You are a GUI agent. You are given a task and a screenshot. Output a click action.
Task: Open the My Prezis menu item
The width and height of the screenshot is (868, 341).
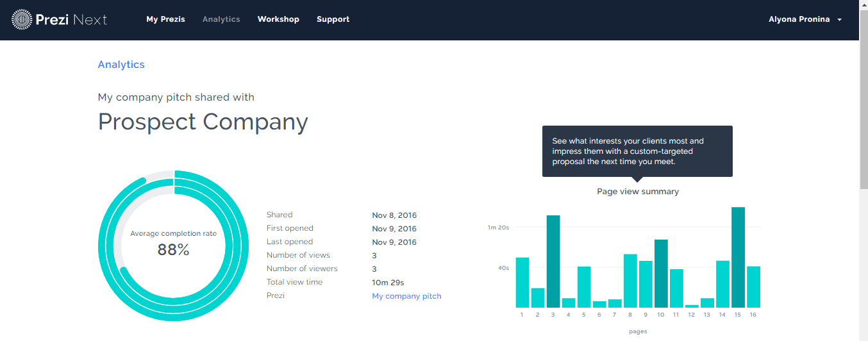[165, 19]
